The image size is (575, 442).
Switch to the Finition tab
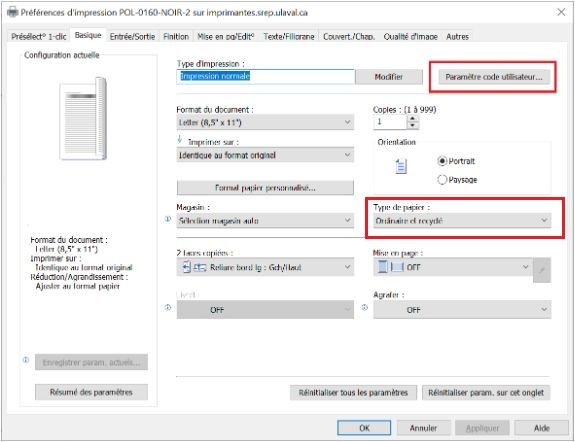(176, 37)
